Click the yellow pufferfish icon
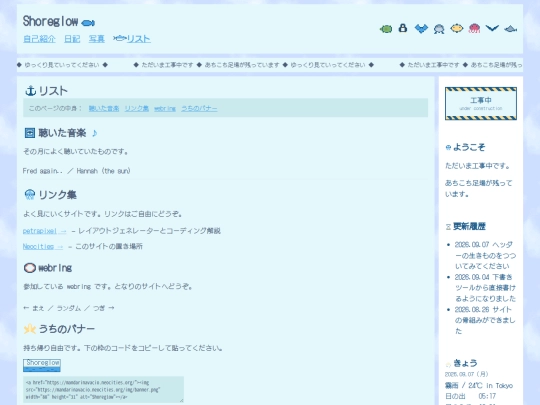The image size is (540, 405). [457, 28]
